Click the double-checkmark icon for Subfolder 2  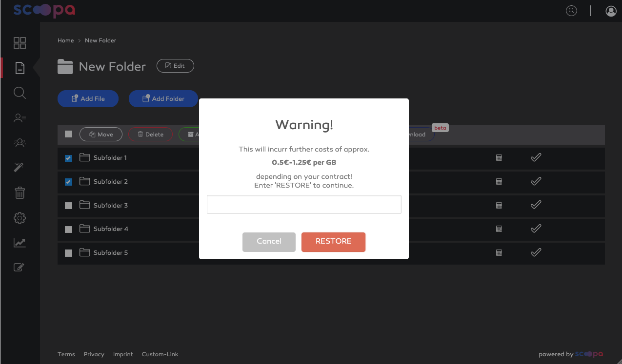536,181
